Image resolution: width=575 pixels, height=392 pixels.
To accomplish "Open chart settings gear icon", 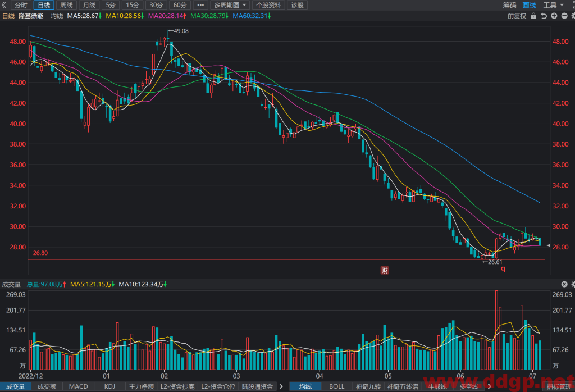I will [573, 16].
